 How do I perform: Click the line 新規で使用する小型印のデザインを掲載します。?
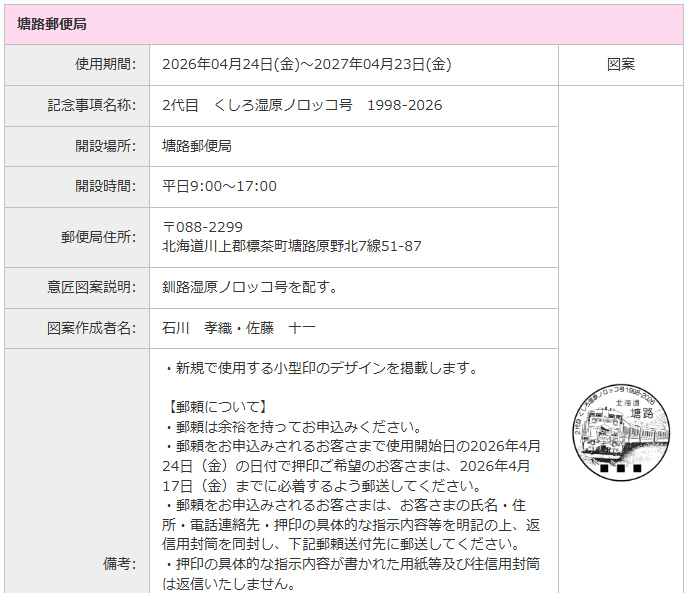coord(320,368)
